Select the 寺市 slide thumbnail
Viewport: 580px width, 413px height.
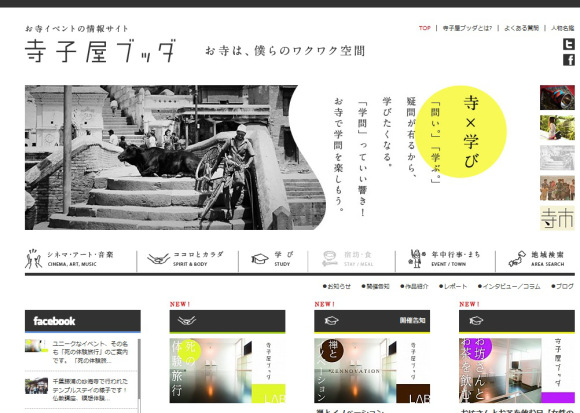557,218
